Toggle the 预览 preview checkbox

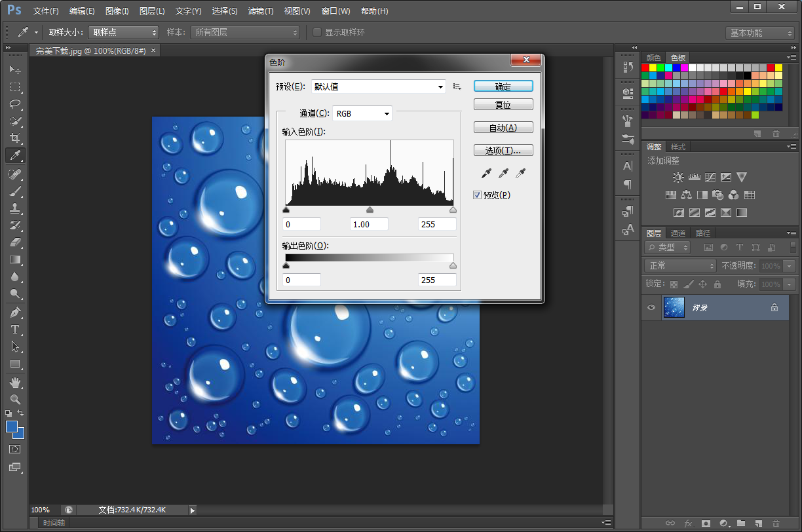pos(478,195)
